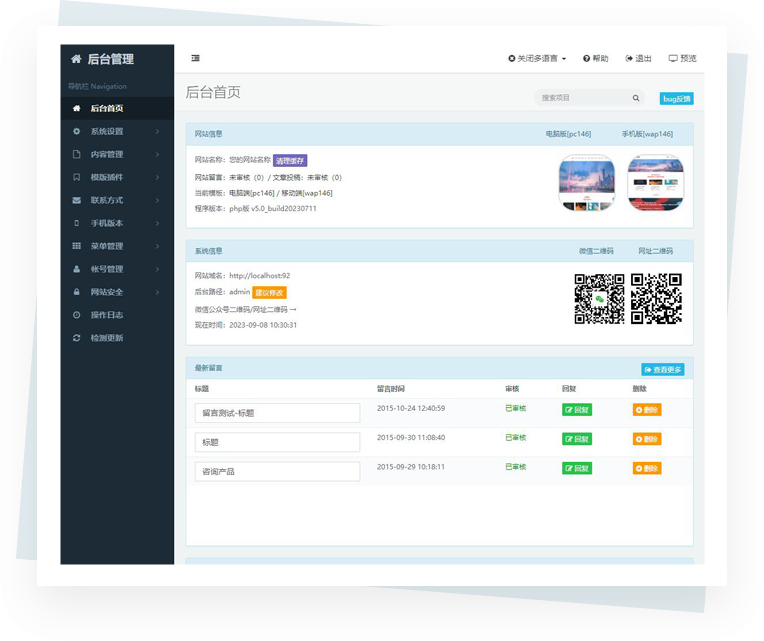Click the 搜索项目 search input field
Viewport: 764px width, 641px height.
click(x=582, y=98)
